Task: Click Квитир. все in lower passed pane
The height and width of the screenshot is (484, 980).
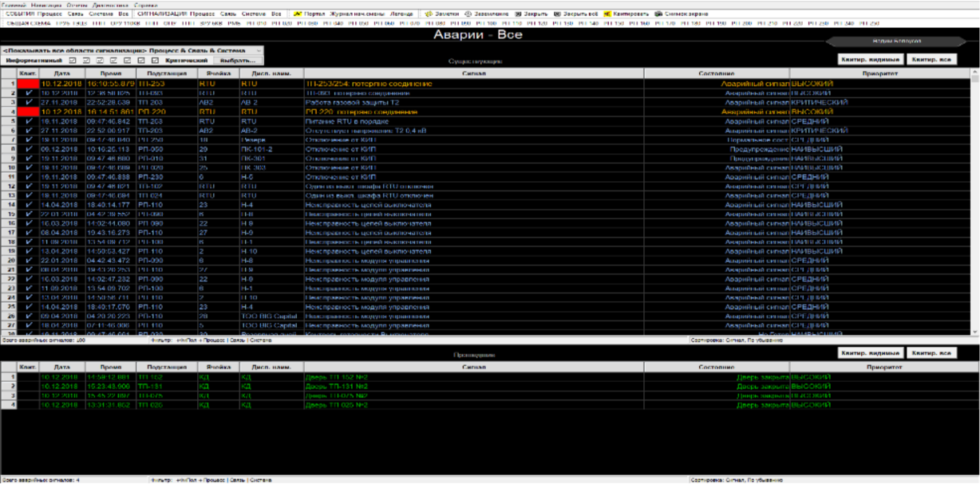Action: pos(932,353)
